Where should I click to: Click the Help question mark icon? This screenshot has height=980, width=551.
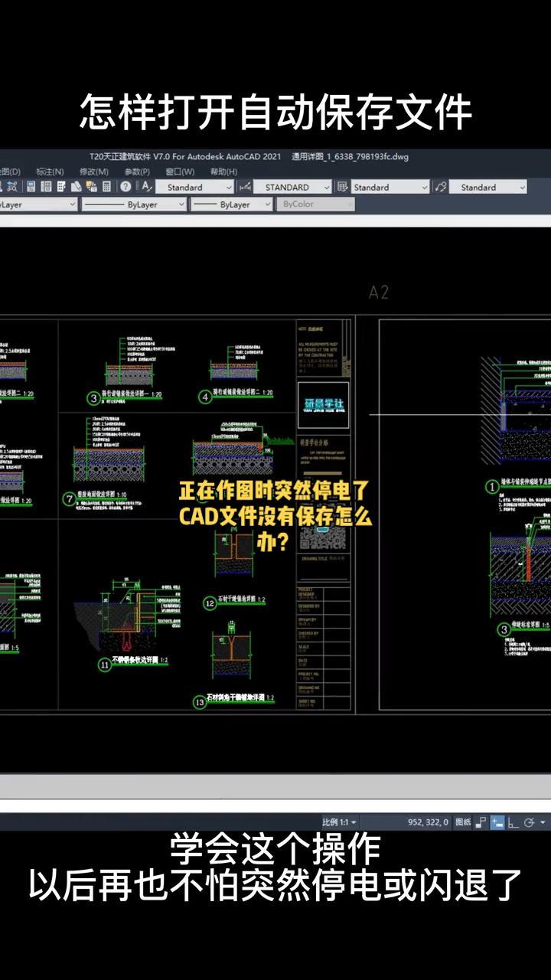126,187
